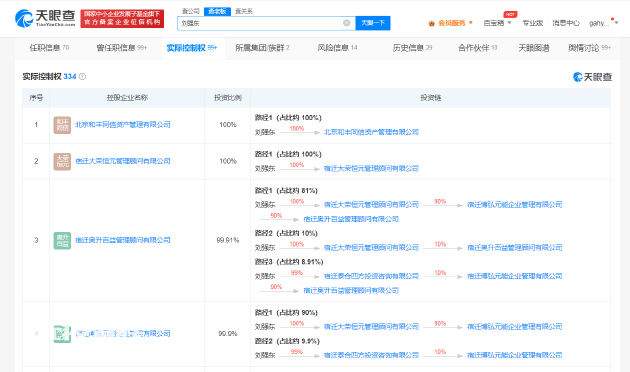Select the 查老板 search tab
The height and width of the screenshot is (372, 630).
pyautogui.click(x=217, y=11)
